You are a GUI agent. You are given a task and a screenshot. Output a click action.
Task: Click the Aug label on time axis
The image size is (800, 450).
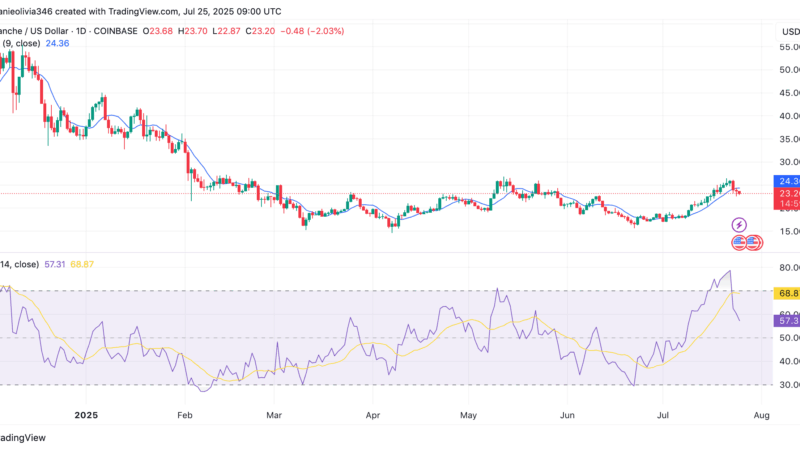pos(762,415)
